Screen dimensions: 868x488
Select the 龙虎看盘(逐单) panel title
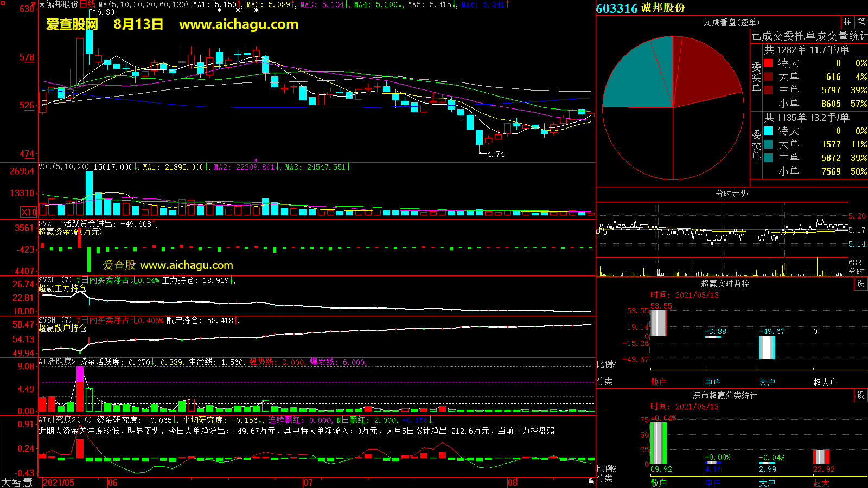point(731,22)
